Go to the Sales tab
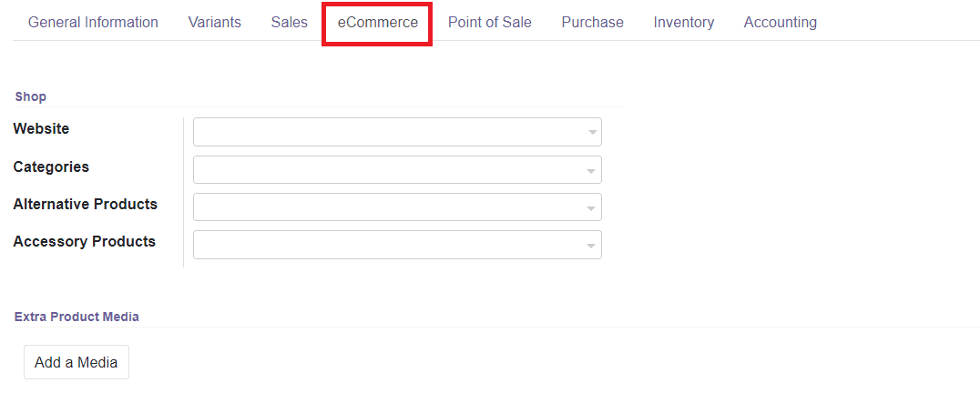 pyautogui.click(x=289, y=23)
